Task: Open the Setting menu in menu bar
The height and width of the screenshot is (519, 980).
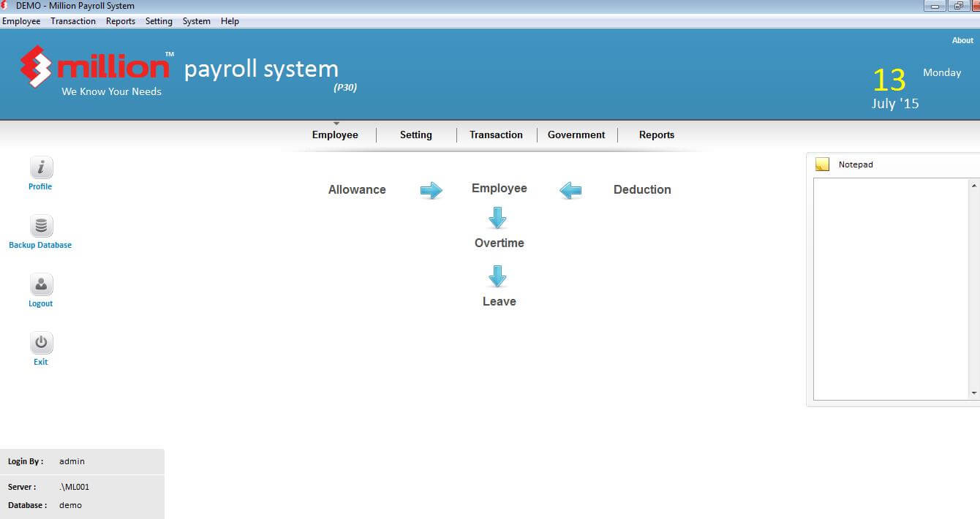Action: 159,21
